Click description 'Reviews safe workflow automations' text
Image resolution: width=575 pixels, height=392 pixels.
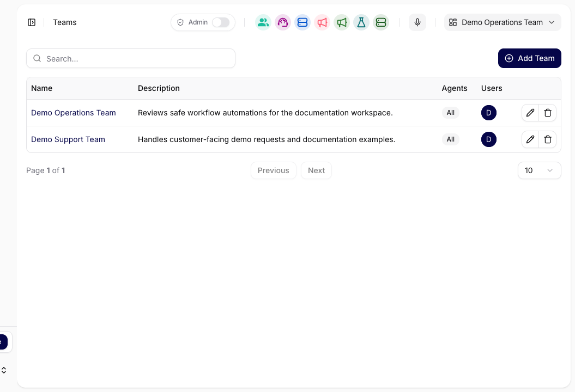(x=265, y=113)
